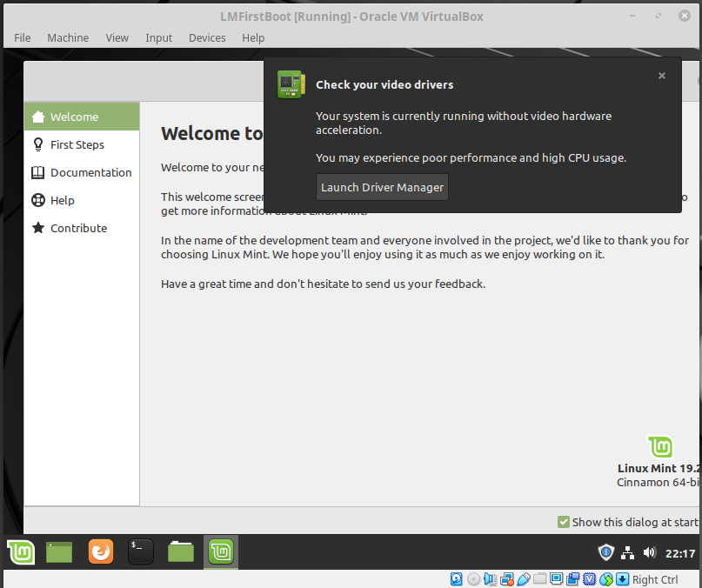Screen dimensions: 702x588
Task: Click the keyboard capture arrow indicator
Action: point(622,579)
